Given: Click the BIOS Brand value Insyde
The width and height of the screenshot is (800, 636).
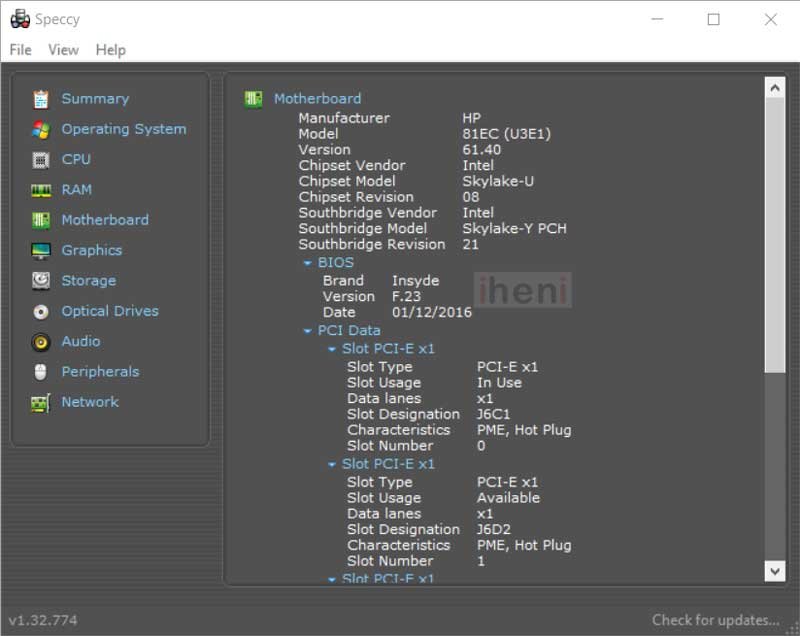Looking at the screenshot, I should [x=415, y=281].
